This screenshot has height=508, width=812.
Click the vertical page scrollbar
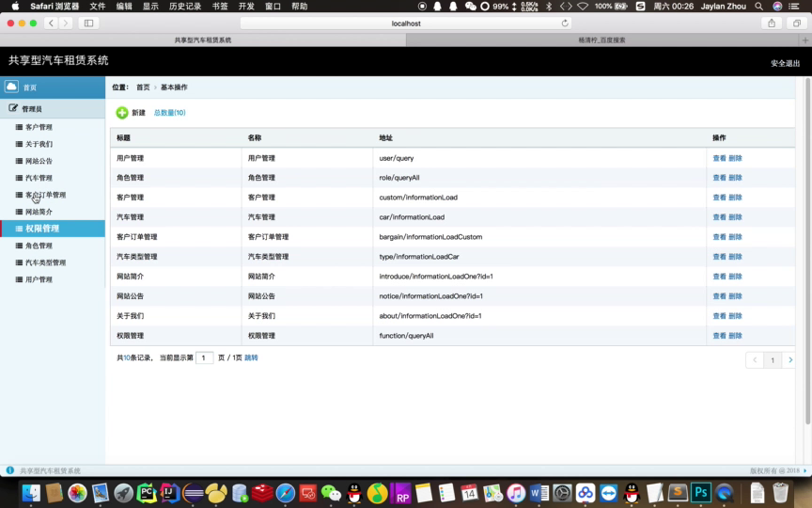[807, 251]
